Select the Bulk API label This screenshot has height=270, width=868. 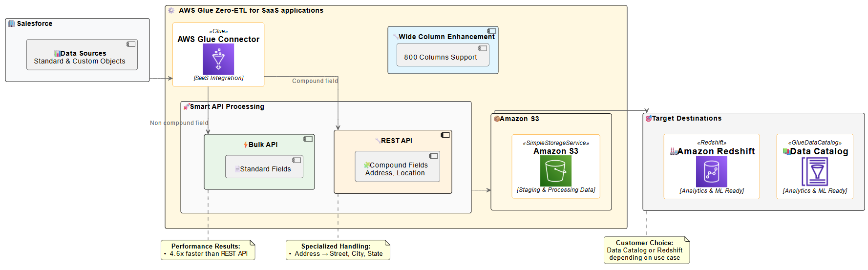point(263,145)
